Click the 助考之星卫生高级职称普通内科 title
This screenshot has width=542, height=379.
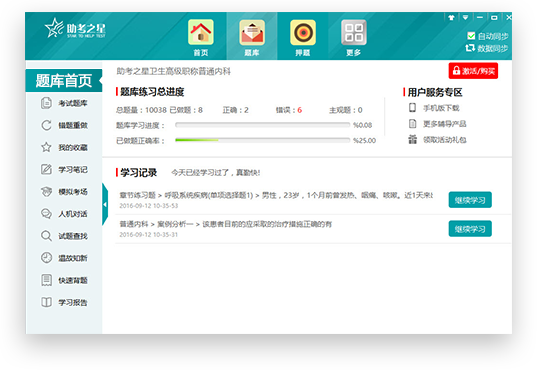[174, 71]
